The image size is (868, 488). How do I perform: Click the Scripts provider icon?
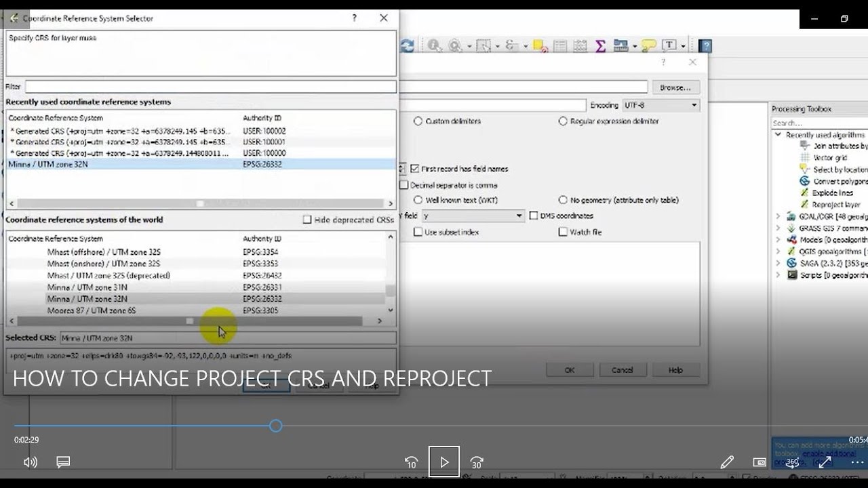791,274
